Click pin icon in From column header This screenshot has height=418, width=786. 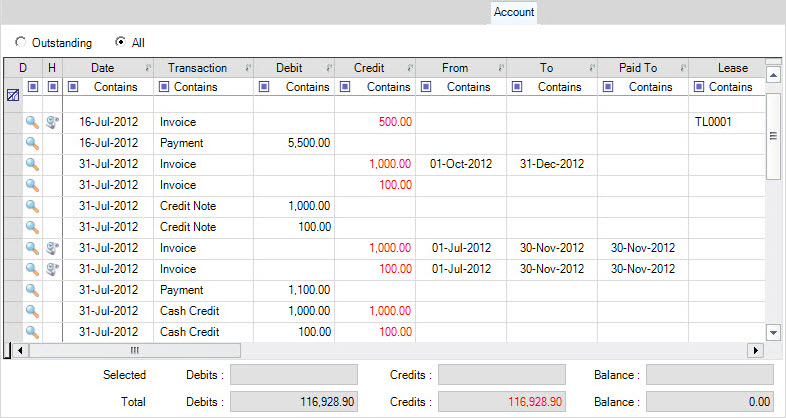(501, 68)
